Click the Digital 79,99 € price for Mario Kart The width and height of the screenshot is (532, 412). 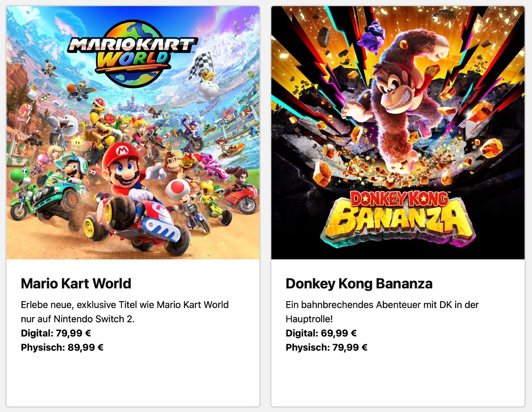click(56, 333)
